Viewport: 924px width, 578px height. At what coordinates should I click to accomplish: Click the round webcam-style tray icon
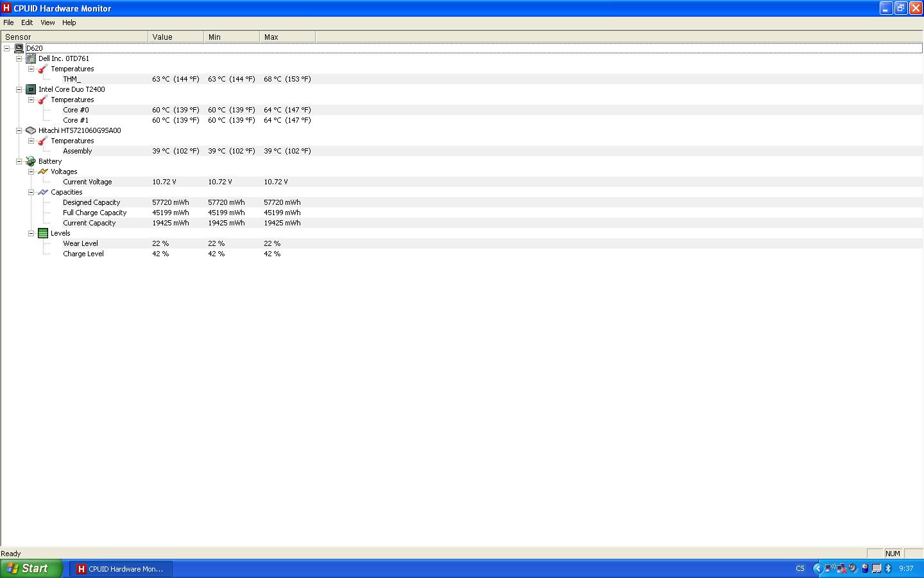[x=853, y=568]
